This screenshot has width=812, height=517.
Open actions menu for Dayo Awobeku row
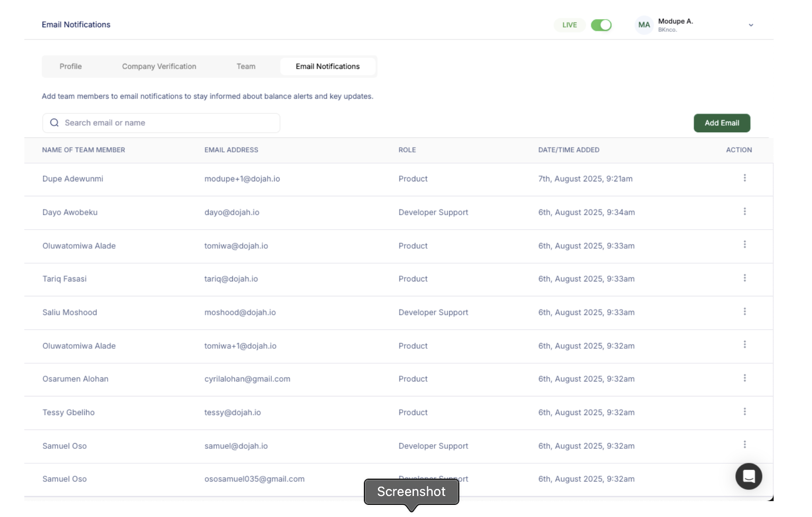745,212
